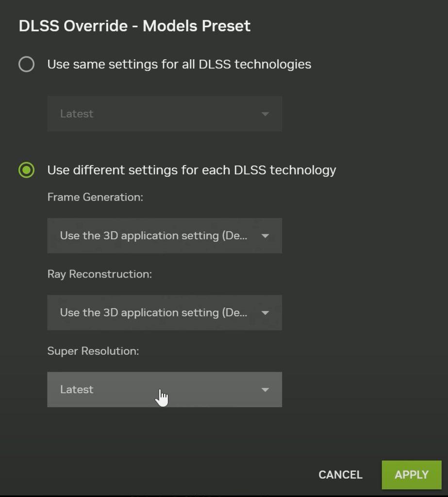Click the CANCEL button

coord(341,475)
